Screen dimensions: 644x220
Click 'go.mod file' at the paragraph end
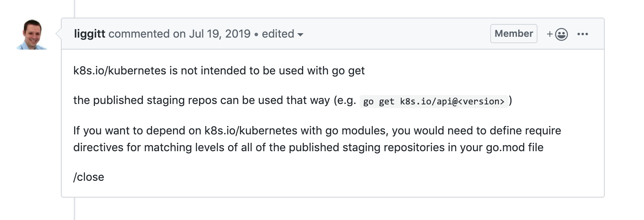tap(515, 148)
